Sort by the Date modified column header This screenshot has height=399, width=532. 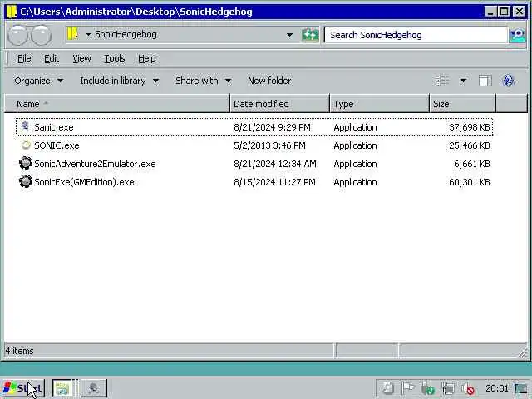[280, 104]
